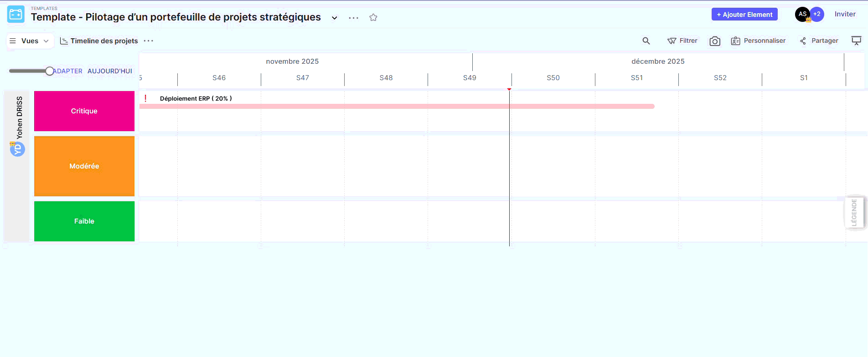Select the Timeline des projets view tab

(x=99, y=41)
